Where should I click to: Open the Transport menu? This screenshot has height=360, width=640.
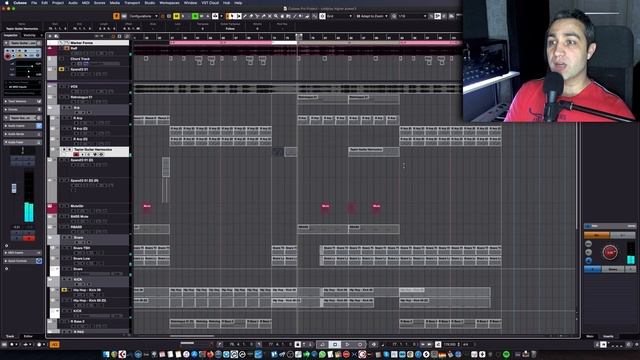[132, 2]
